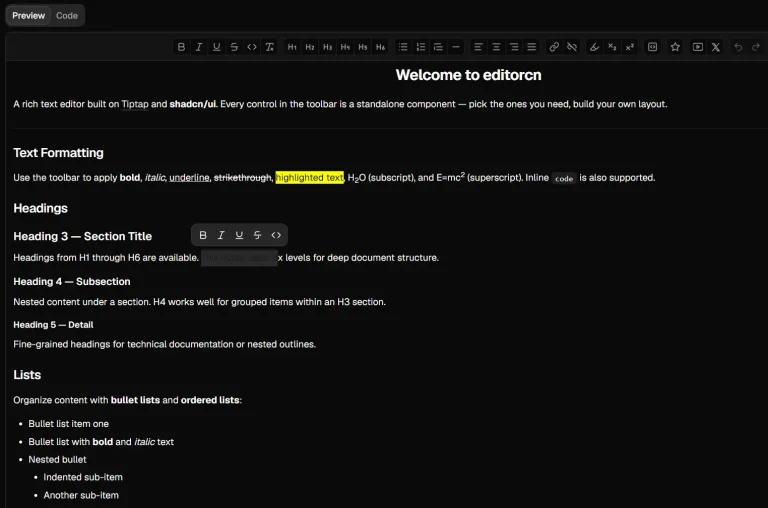Remove link with the unlink icon
The image size is (768, 508).
tap(572, 47)
